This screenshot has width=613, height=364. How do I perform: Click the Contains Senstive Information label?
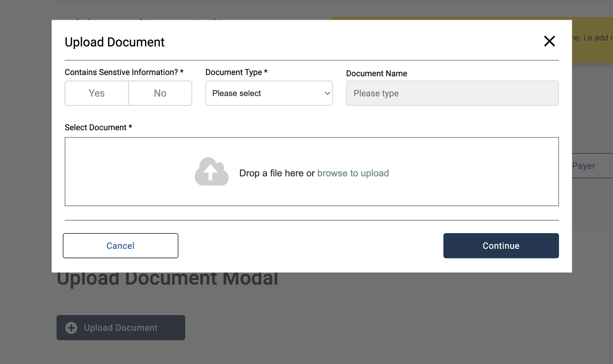tap(124, 72)
